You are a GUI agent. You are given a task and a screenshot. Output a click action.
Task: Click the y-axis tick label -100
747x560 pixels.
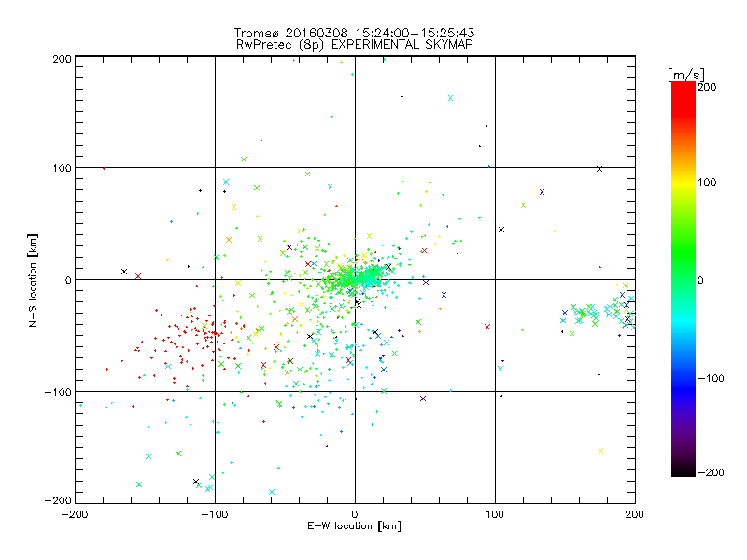(x=58, y=392)
